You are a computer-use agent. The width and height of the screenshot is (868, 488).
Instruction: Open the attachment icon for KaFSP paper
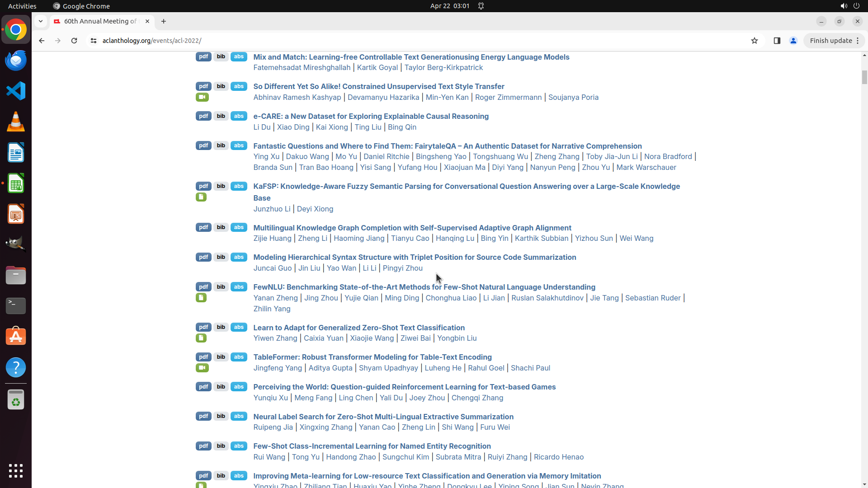point(201,197)
